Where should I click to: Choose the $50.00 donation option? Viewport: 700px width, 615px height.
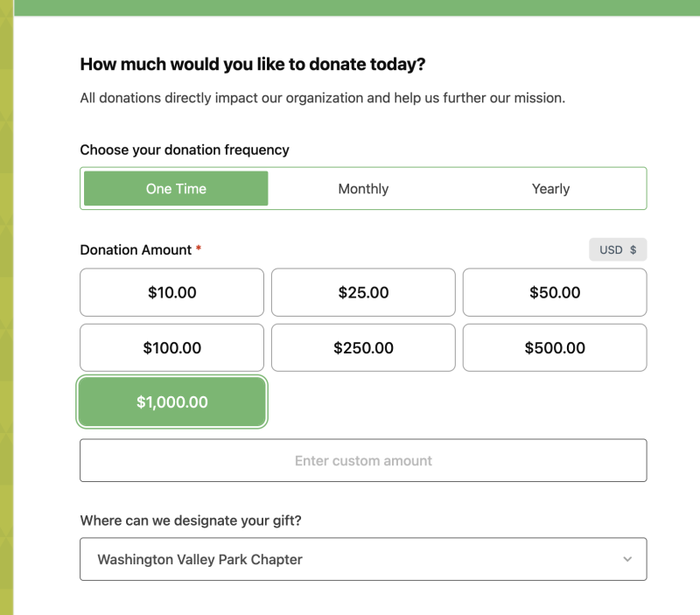tap(555, 292)
